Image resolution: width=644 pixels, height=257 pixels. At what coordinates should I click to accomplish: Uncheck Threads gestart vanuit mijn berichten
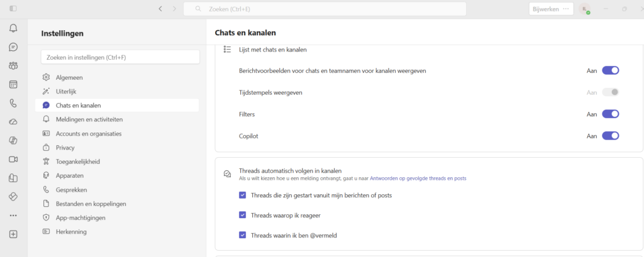[x=243, y=195]
